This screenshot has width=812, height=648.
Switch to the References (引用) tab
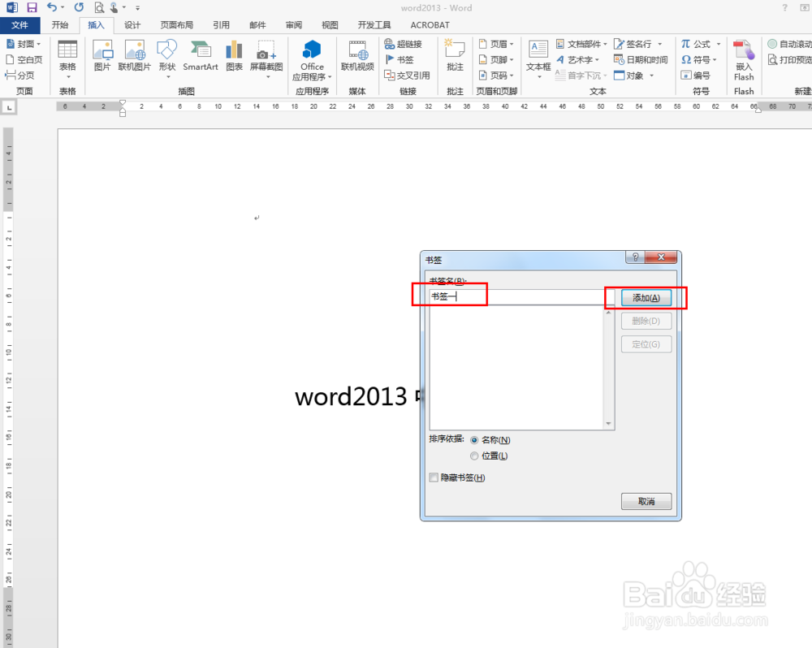[221, 25]
